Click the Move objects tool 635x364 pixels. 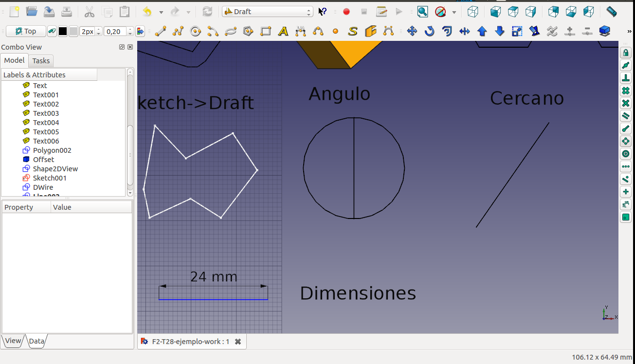point(412,32)
